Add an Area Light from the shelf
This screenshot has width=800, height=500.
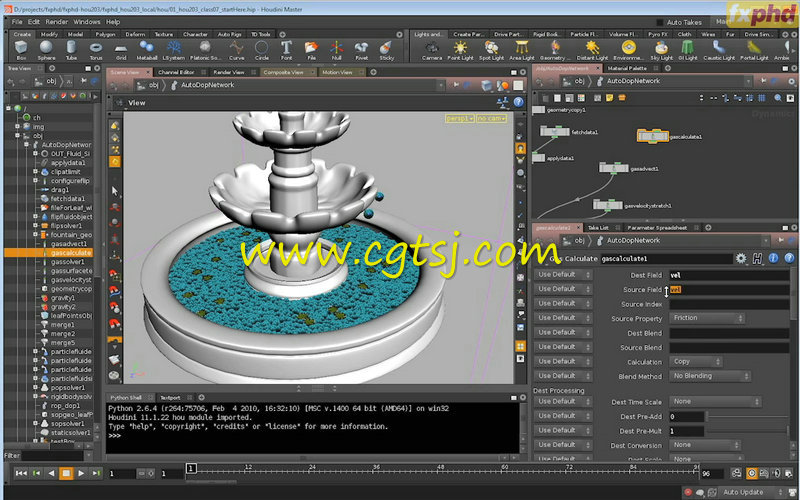click(x=521, y=50)
